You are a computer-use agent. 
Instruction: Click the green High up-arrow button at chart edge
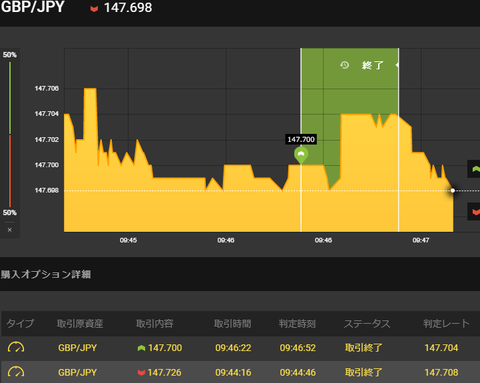474,169
